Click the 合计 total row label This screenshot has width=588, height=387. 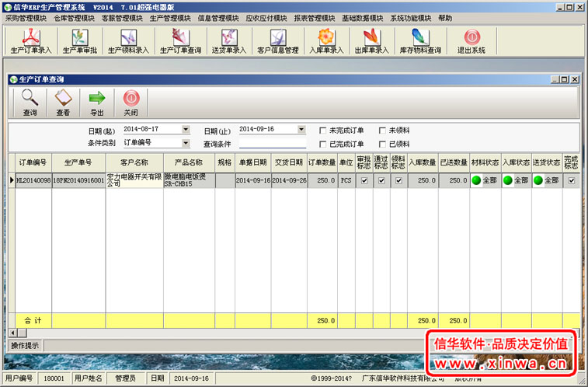tap(33, 321)
